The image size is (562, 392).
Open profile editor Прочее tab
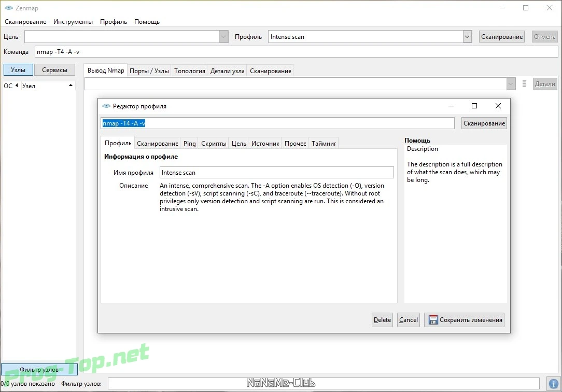pyautogui.click(x=296, y=143)
